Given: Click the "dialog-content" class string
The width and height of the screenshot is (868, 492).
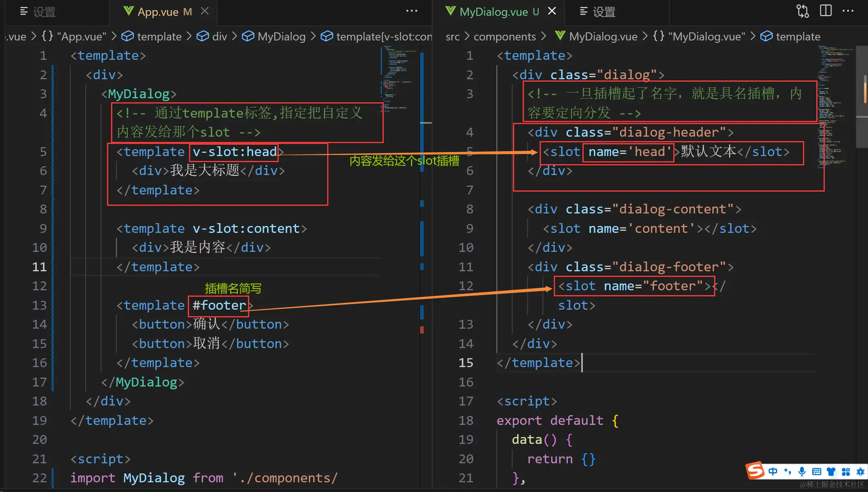Looking at the screenshot, I should [673, 209].
